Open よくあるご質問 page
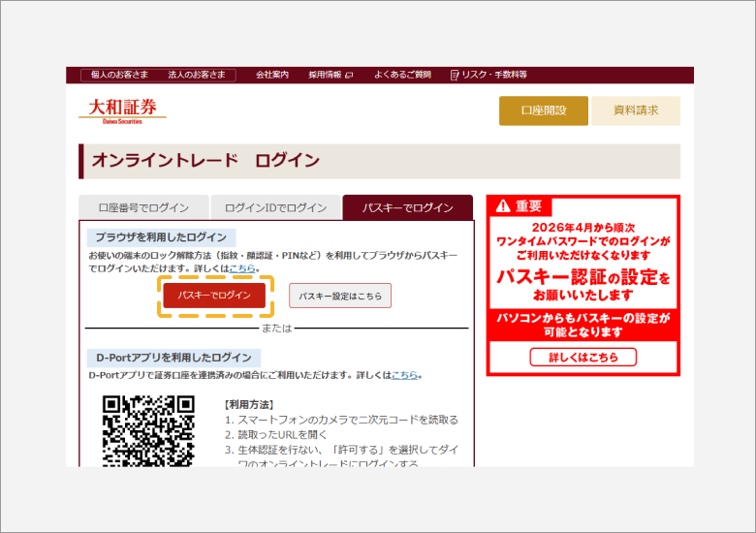756x533 pixels. point(402,75)
